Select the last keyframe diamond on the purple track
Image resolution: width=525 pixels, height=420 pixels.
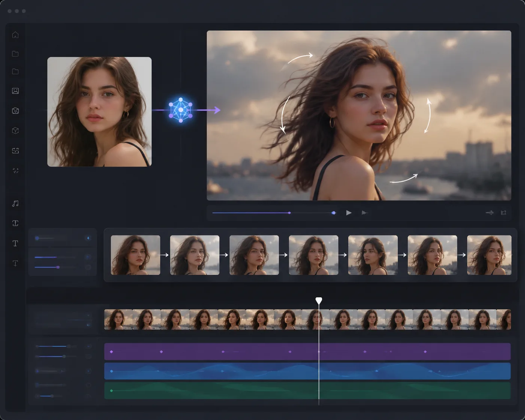coord(425,351)
